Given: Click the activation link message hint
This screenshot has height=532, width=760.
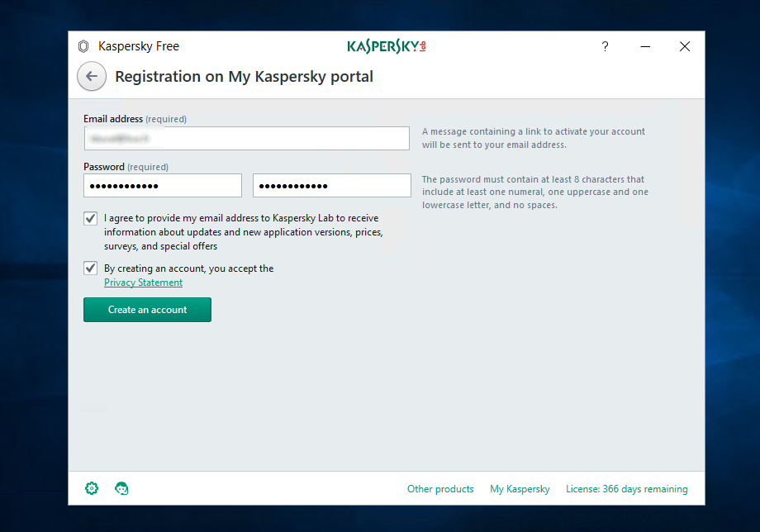Looking at the screenshot, I should [533, 138].
